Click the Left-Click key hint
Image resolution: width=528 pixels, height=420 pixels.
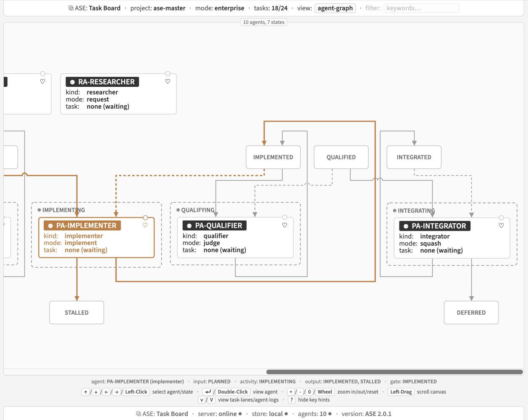point(136,392)
